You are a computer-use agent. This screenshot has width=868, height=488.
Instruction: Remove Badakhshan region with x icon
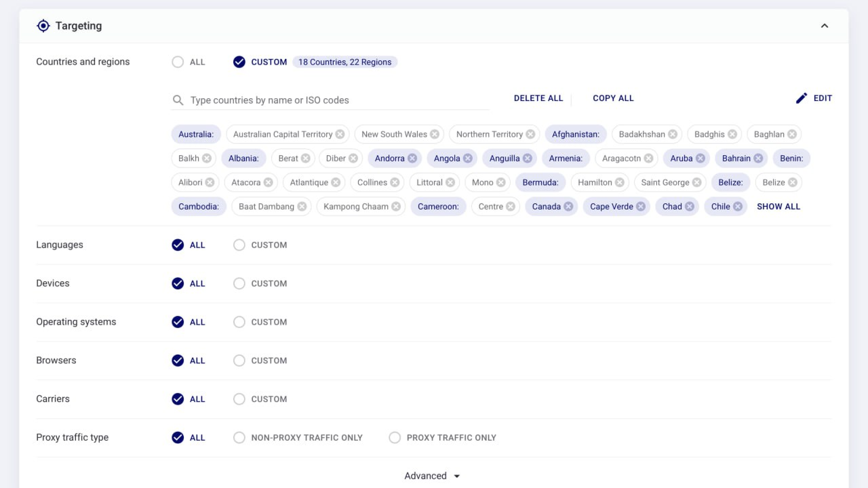(x=673, y=134)
